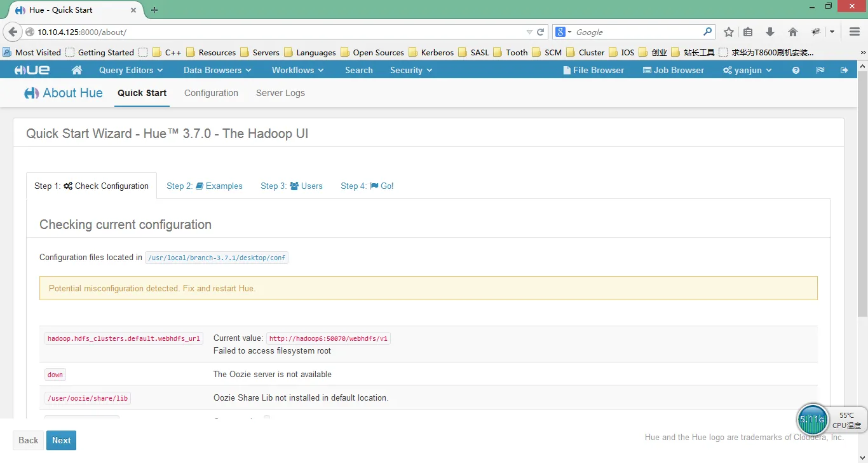The width and height of the screenshot is (868, 463).
Task: Open the extension icon's dropdown arrow
Action: [832, 32]
